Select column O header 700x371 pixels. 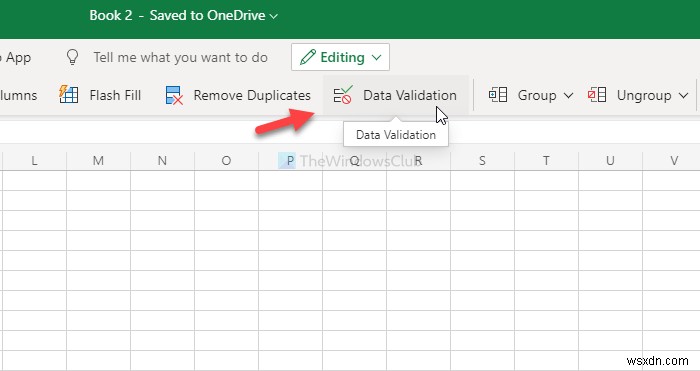click(226, 161)
